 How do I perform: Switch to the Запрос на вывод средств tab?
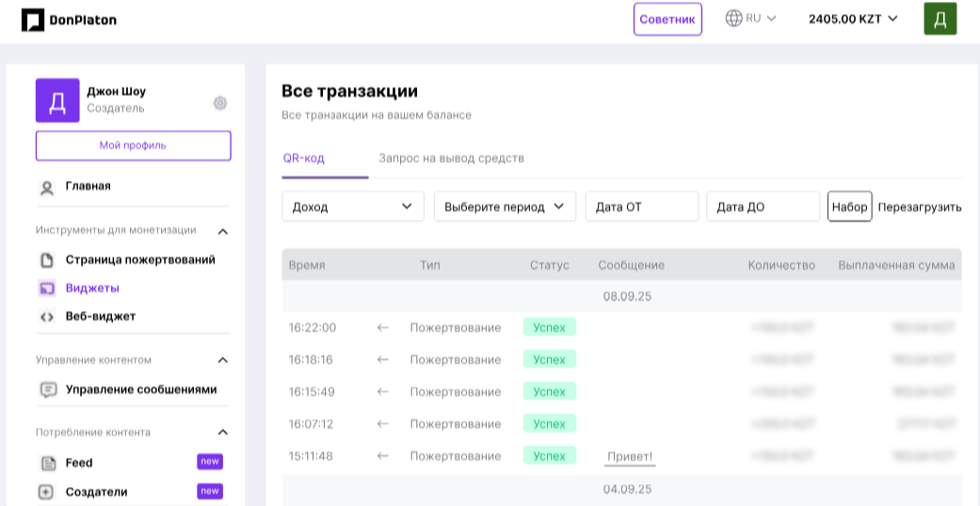coord(451,158)
